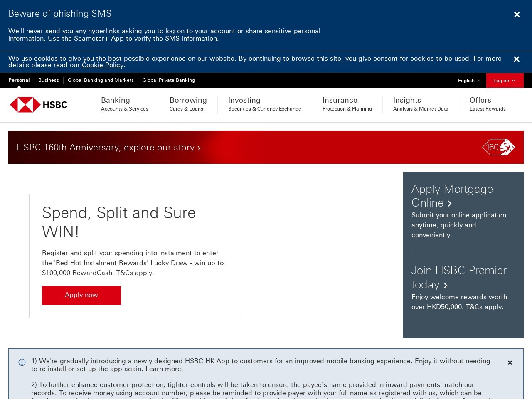
Task: Open the Investing menu
Action: point(265,104)
